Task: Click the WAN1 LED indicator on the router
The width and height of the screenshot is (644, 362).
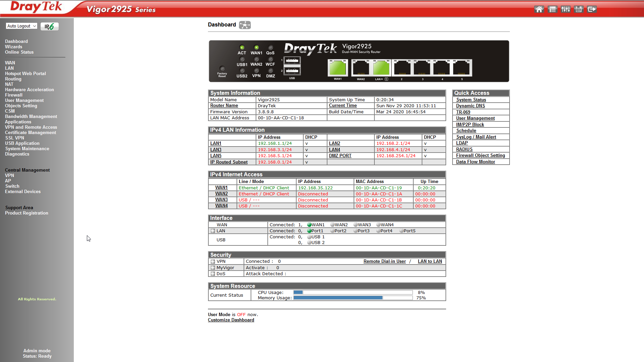Action: point(256,48)
